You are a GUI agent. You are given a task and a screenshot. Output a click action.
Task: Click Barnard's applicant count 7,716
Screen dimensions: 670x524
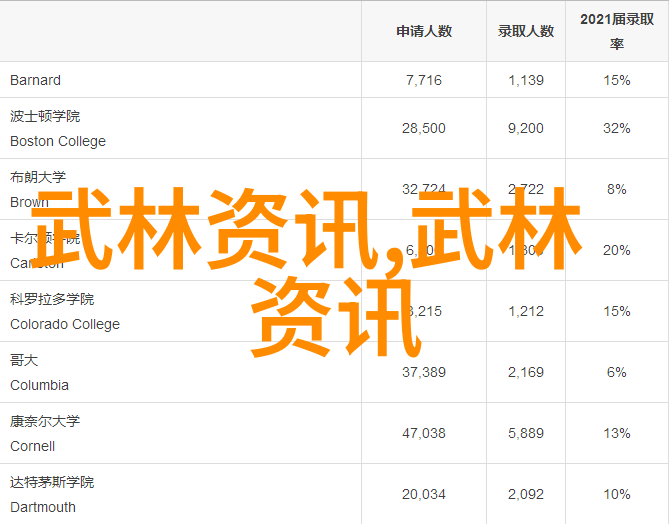424,80
